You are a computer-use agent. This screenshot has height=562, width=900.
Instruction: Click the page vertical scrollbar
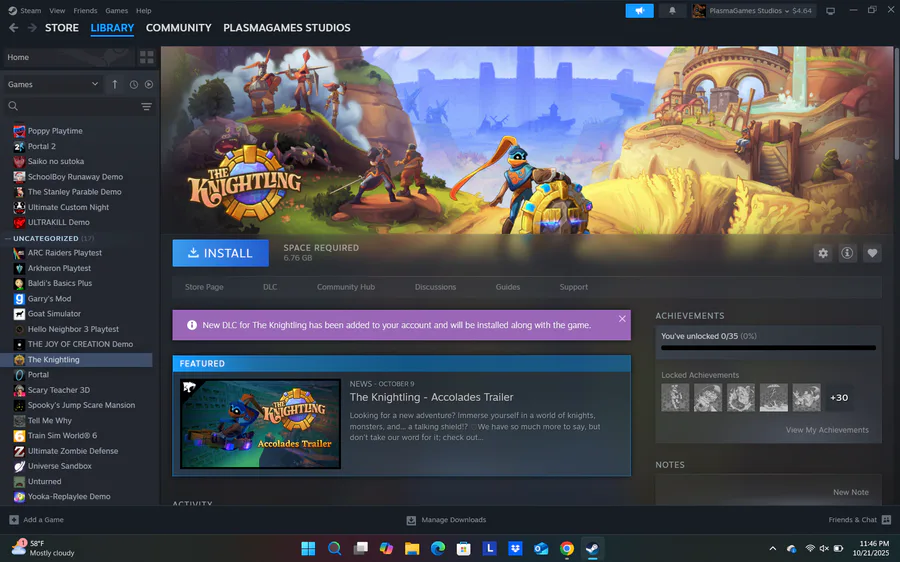[x=896, y=103]
